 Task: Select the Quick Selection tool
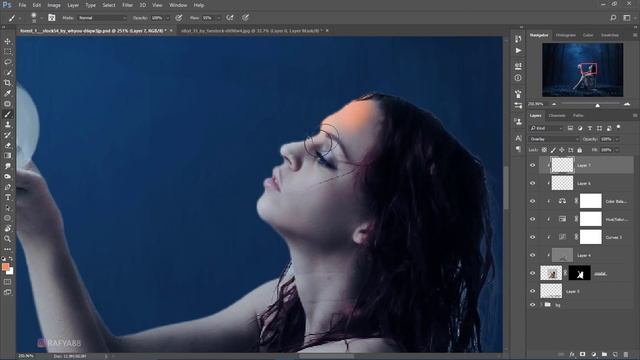coord(8,73)
